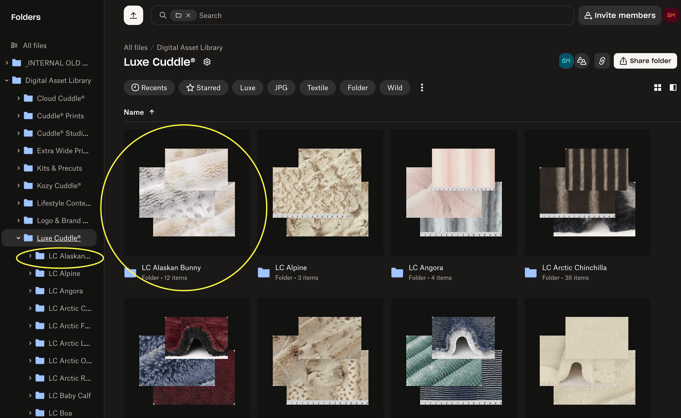Click the teal member avatar in header
Viewport: 681px width, 418px height.
[x=566, y=61]
